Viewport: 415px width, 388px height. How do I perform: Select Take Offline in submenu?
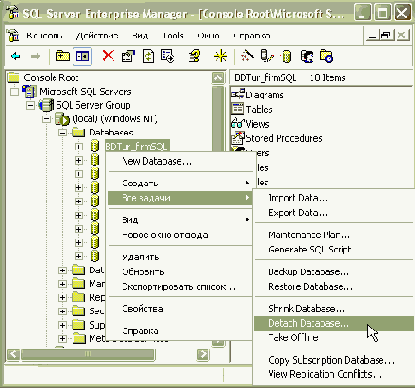[x=334, y=338]
